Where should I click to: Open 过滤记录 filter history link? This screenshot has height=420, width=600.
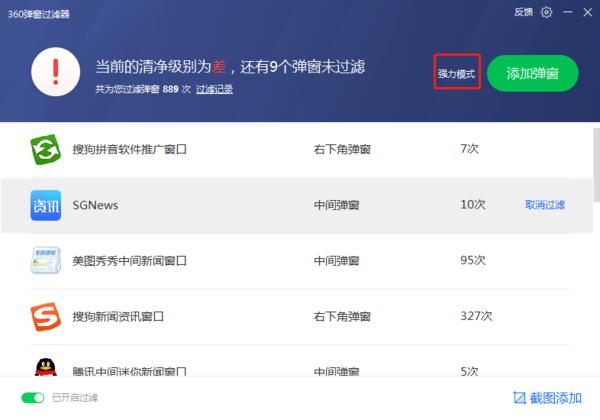coord(214,90)
